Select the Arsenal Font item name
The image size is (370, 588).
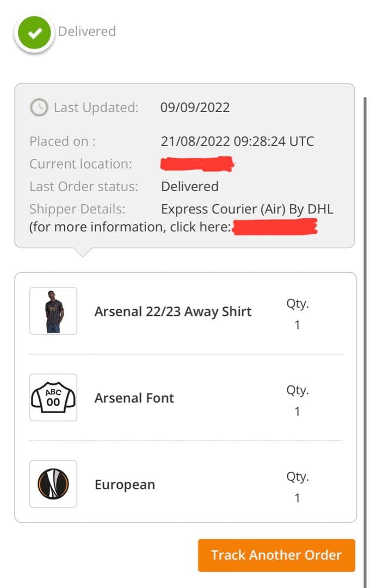[x=134, y=398]
